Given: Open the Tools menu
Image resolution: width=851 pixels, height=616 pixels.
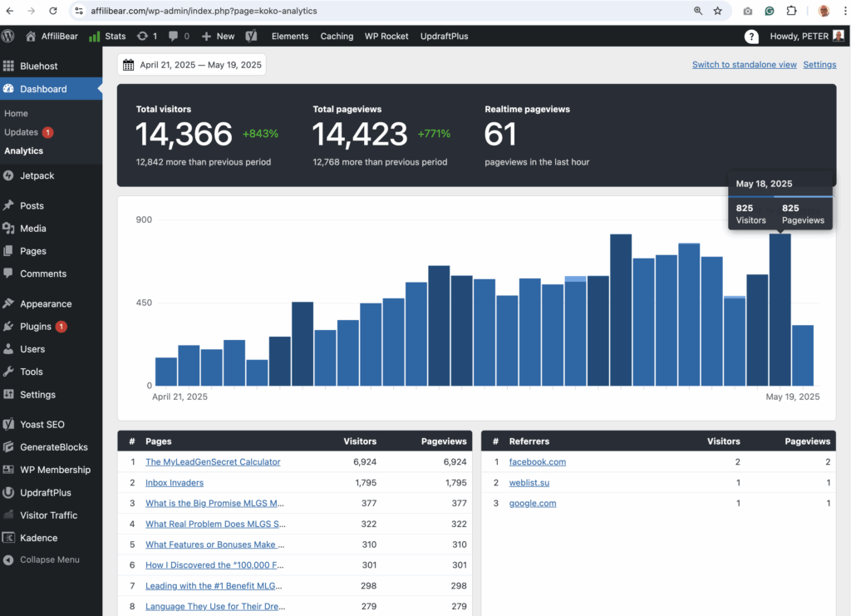Looking at the screenshot, I should click(51, 372).
